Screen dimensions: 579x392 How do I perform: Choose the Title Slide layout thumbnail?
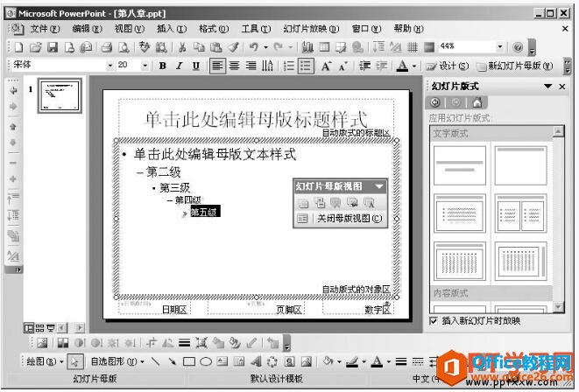pos(459,165)
